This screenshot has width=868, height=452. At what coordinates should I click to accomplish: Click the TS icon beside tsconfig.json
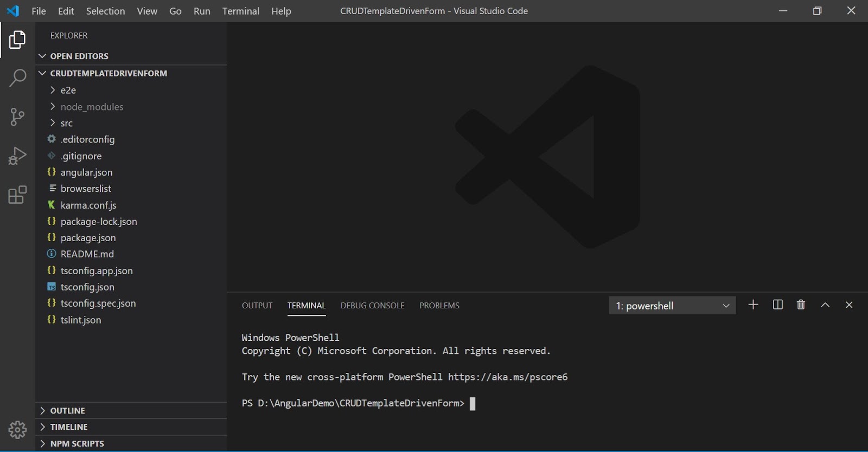pyautogui.click(x=52, y=287)
